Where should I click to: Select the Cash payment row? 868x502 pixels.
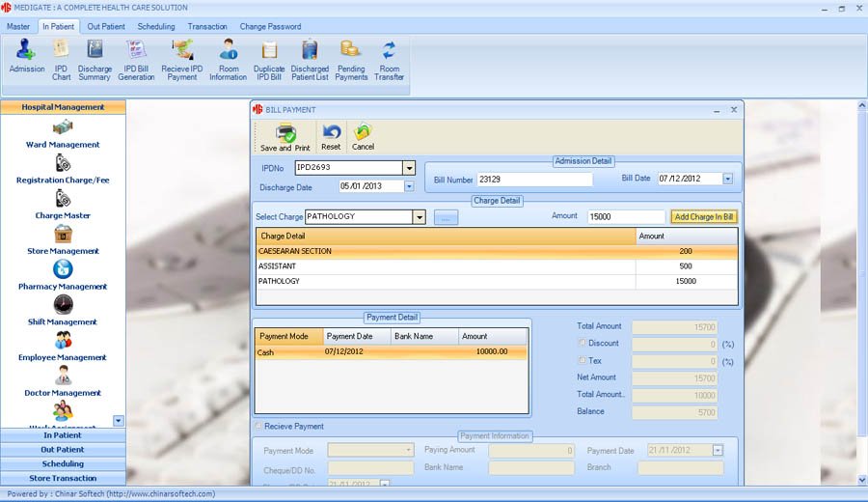[391, 351]
